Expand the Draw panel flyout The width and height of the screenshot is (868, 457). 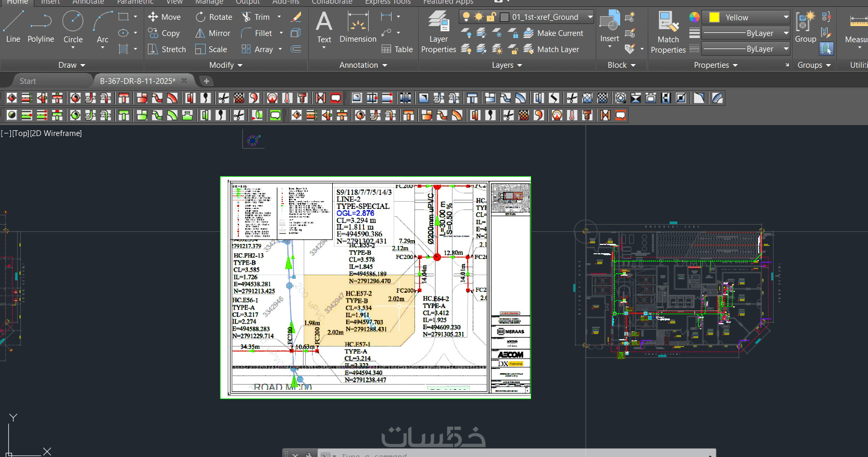tap(72, 65)
